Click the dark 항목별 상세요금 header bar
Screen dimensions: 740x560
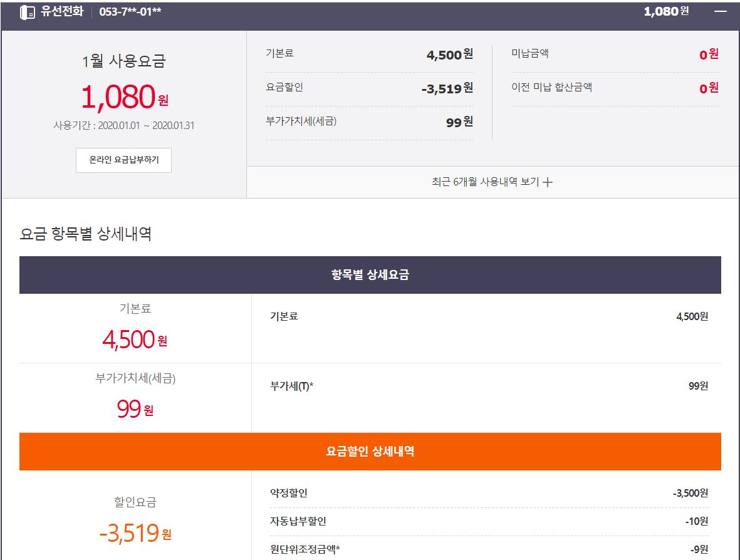pyautogui.click(x=370, y=274)
